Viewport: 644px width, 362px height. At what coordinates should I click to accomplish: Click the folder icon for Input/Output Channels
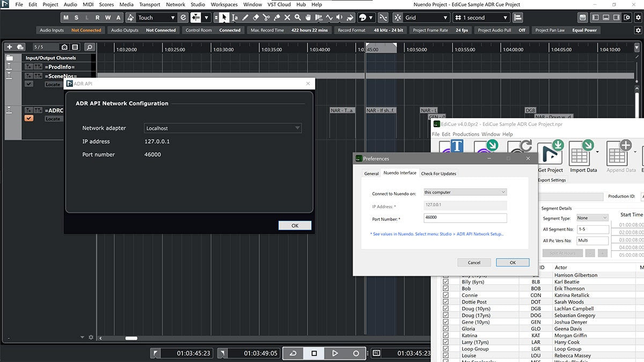click(x=9, y=57)
